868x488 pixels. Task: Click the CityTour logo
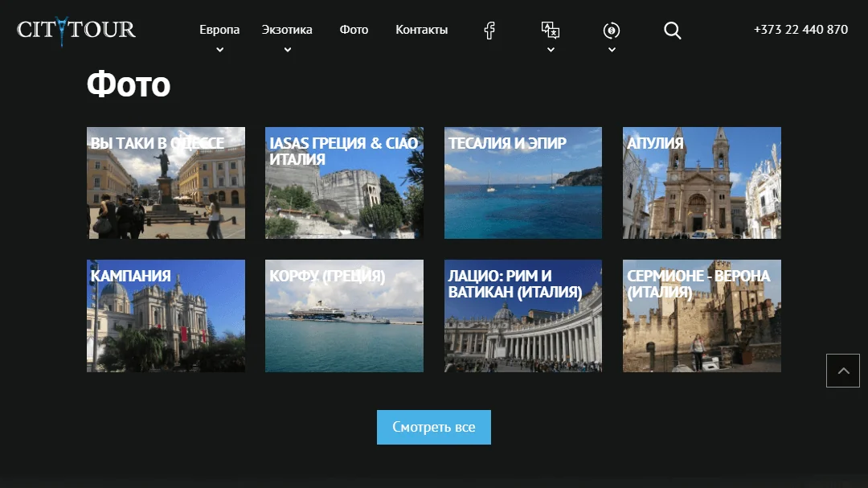(x=76, y=30)
